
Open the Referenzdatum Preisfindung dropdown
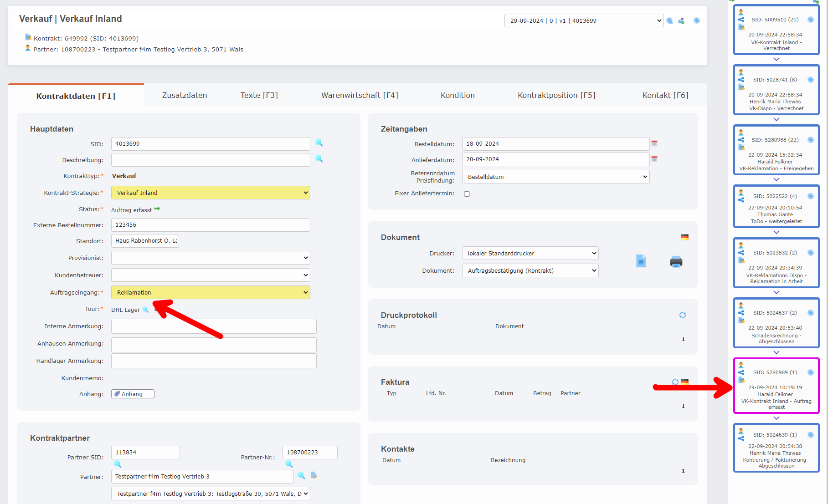click(x=555, y=177)
